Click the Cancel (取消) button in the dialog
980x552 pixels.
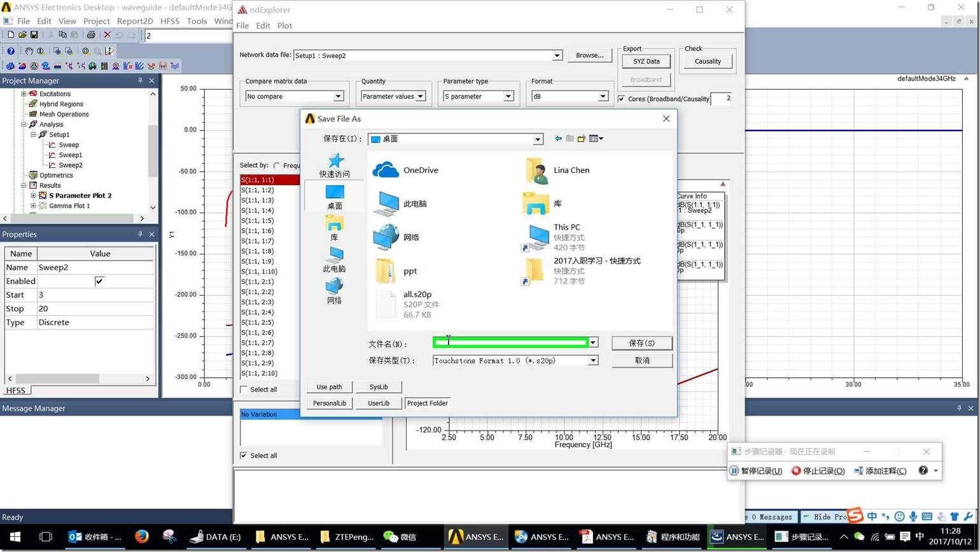tap(642, 360)
